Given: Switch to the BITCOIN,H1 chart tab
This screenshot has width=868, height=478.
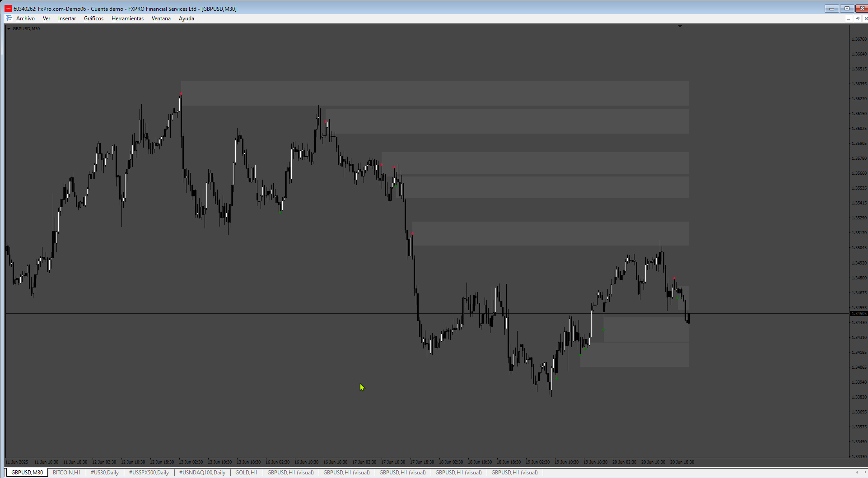Looking at the screenshot, I should pyautogui.click(x=67, y=473).
